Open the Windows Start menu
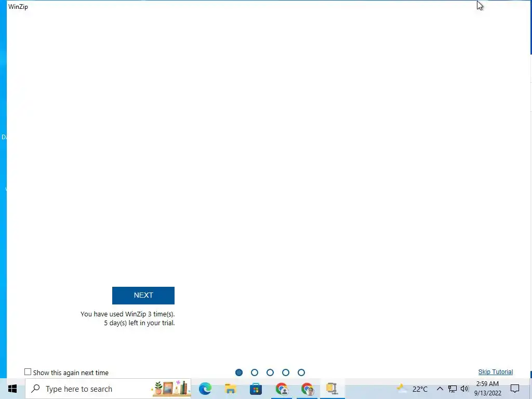Screen dimensions: 532x399 12,389
